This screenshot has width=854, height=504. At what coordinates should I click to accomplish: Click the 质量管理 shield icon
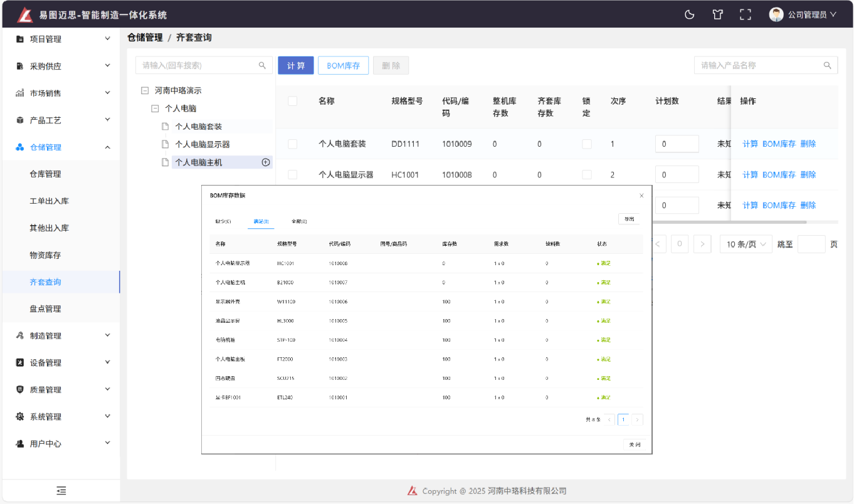[19, 389]
